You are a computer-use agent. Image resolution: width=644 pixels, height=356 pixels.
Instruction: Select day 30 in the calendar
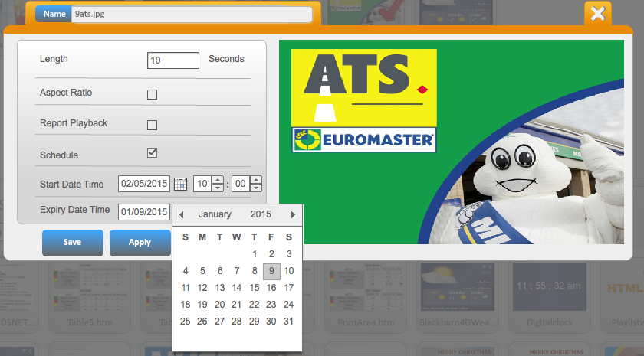click(x=271, y=322)
